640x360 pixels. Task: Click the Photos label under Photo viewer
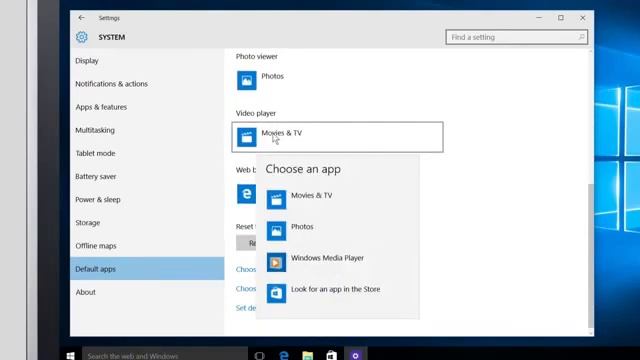[x=272, y=76]
